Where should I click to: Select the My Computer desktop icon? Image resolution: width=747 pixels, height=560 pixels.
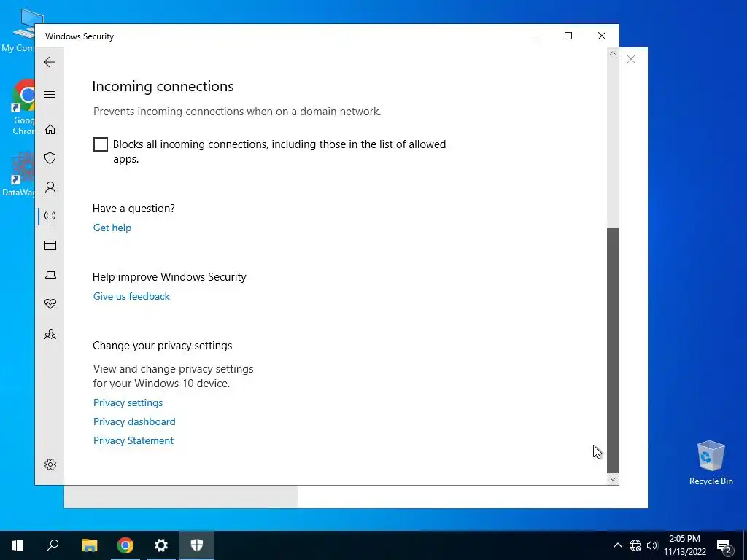19,31
